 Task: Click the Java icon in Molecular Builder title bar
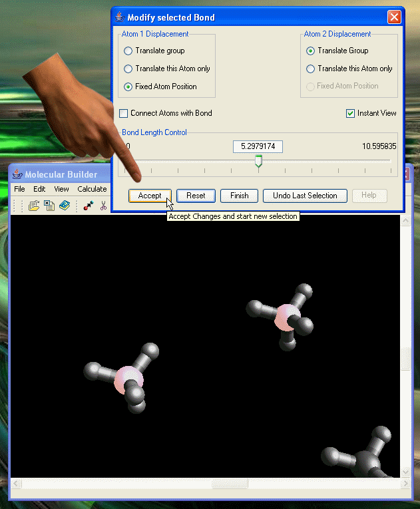(x=17, y=174)
